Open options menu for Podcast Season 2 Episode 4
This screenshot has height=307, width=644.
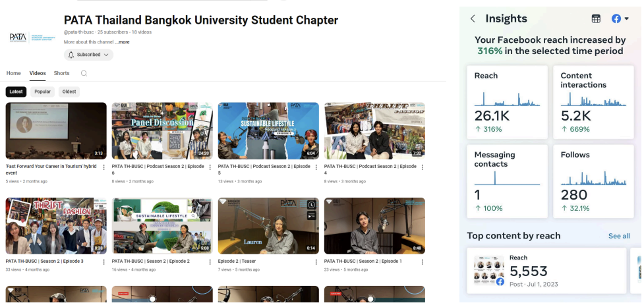pos(423,167)
